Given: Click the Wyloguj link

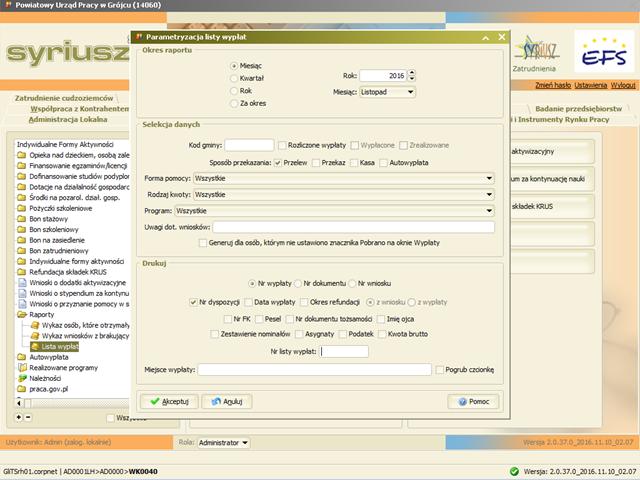Looking at the screenshot, I should point(623,85).
